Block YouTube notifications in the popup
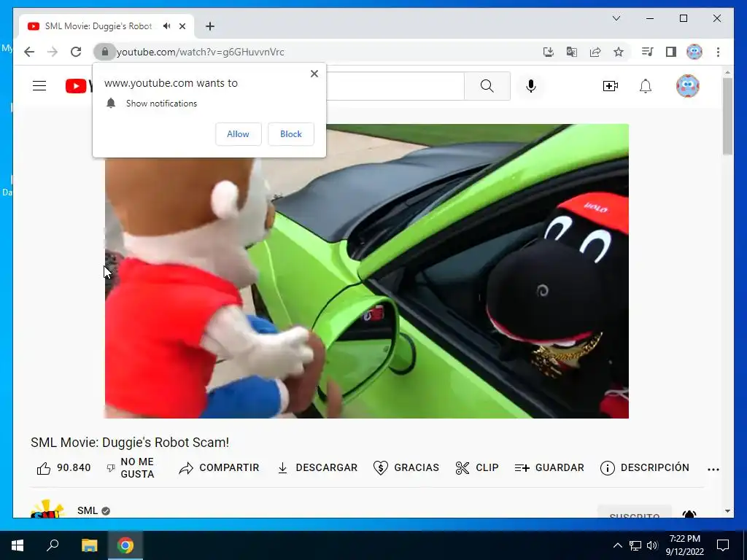This screenshot has width=747, height=560. pyautogui.click(x=290, y=134)
